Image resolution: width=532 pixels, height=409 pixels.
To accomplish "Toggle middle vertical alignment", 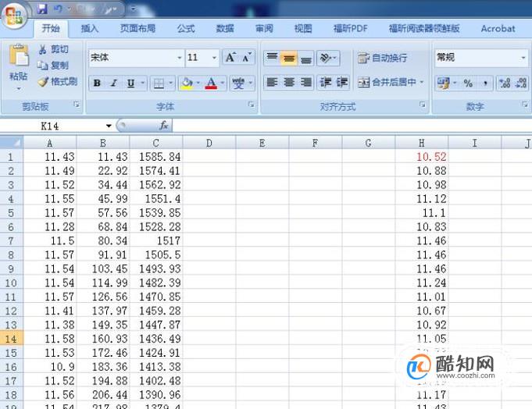I will (x=289, y=58).
